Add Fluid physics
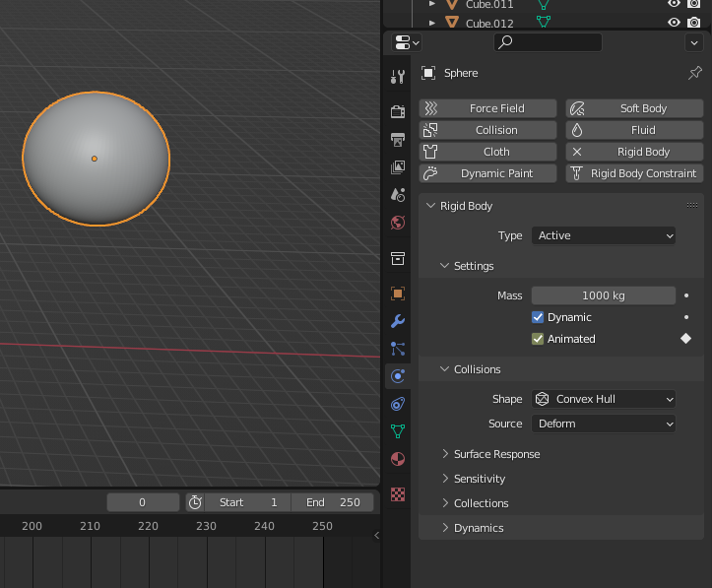712x588 pixels. click(634, 130)
